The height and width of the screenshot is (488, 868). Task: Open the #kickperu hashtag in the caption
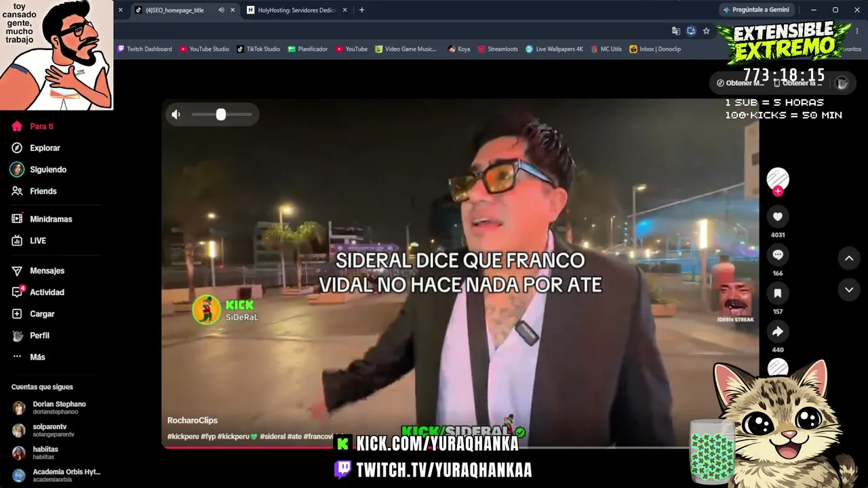pyautogui.click(x=183, y=436)
